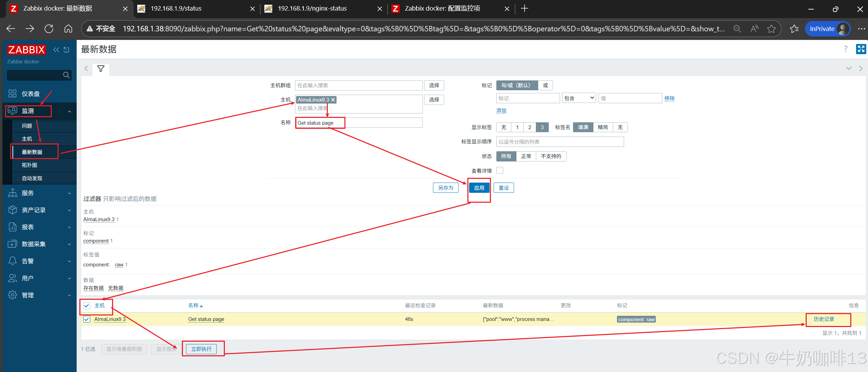Uncheck the AlmaLinux9.3 row checkbox

(87, 319)
